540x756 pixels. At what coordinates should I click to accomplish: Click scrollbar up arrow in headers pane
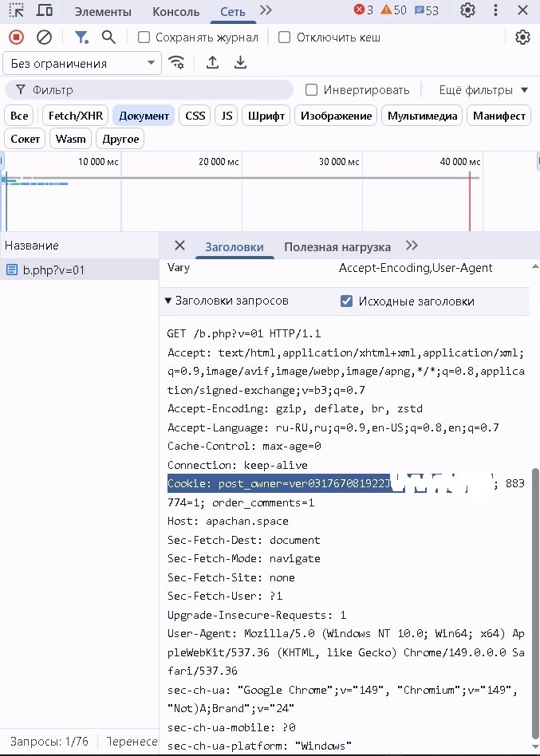click(534, 266)
